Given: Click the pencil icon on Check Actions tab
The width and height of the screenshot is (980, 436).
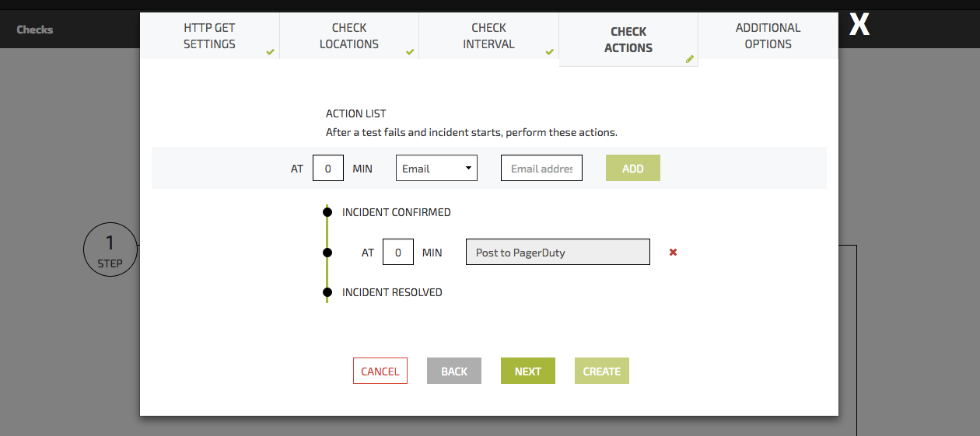Looking at the screenshot, I should point(689,59).
